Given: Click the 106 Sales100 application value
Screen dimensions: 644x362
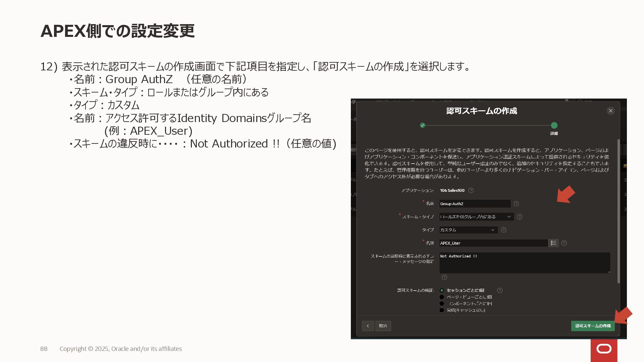Looking at the screenshot, I should click(x=452, y=190).
